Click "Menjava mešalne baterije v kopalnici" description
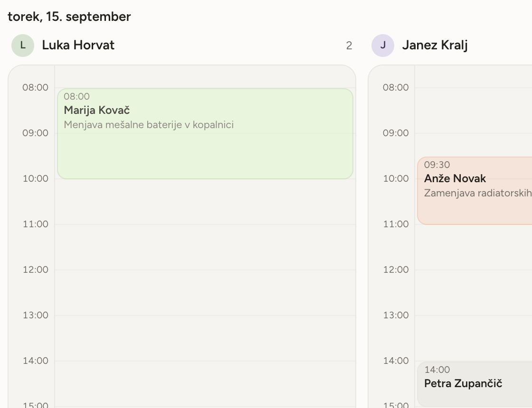The height and width of the screenshot is (408, 532). (149, 125)
